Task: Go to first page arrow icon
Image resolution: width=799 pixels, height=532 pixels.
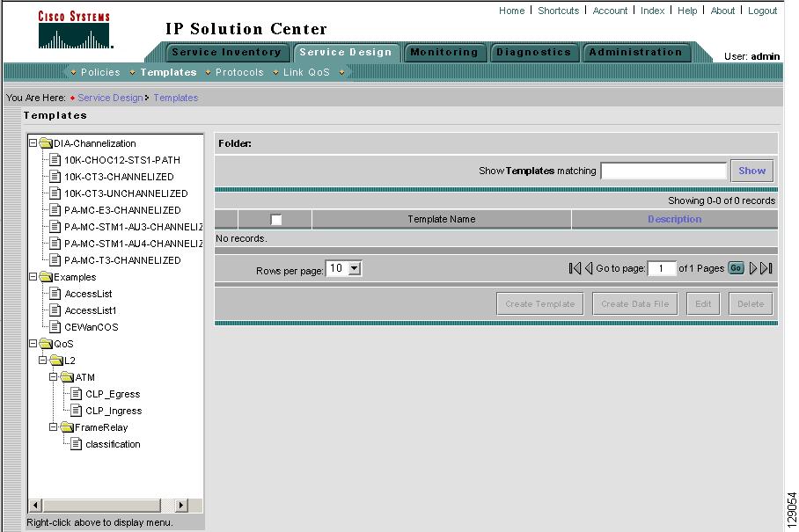Action: click(x=575, y=268)
